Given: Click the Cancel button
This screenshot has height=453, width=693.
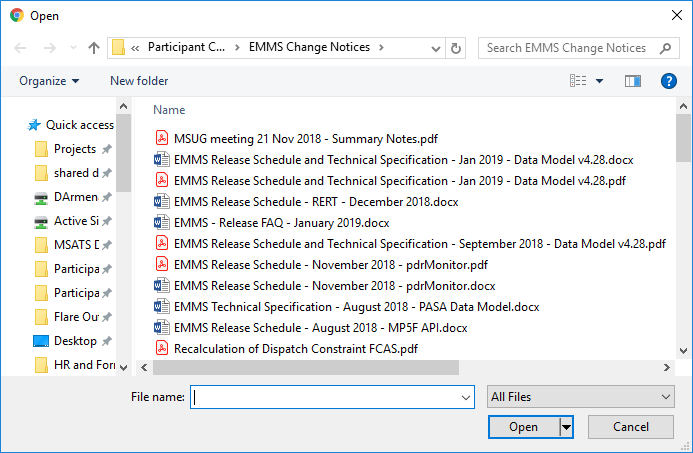Looking at the screenshot, I should click(631, 427).
